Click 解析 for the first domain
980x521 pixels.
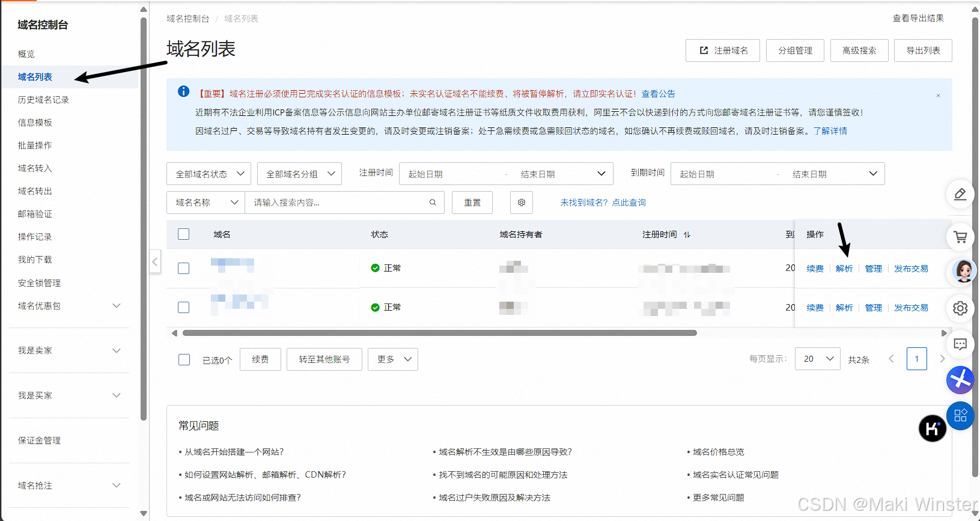point(844,269)
